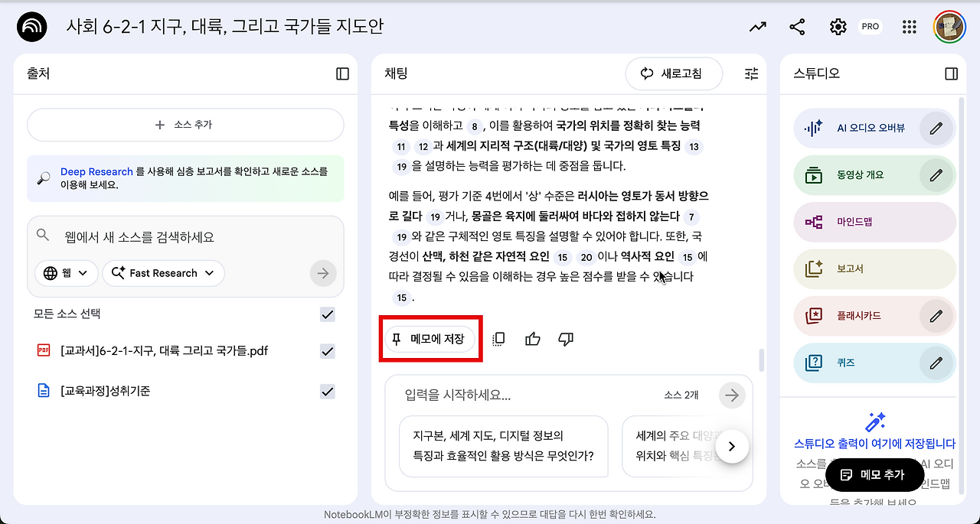Toggle checkbox for 교과서 PDF source
980x524 pixels.
point(328,351)
